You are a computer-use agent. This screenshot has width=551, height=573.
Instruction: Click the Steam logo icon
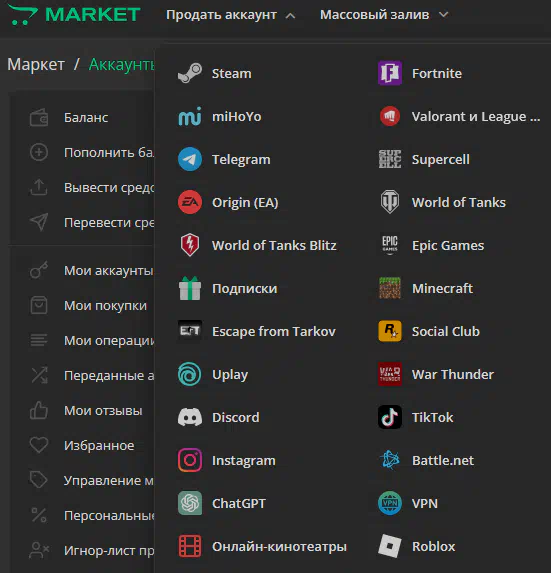tap(190, 73)
